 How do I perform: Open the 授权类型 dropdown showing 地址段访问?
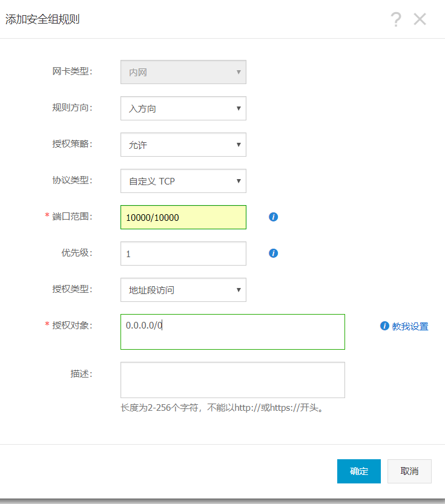pyautogui.click(x=183, y=290)
